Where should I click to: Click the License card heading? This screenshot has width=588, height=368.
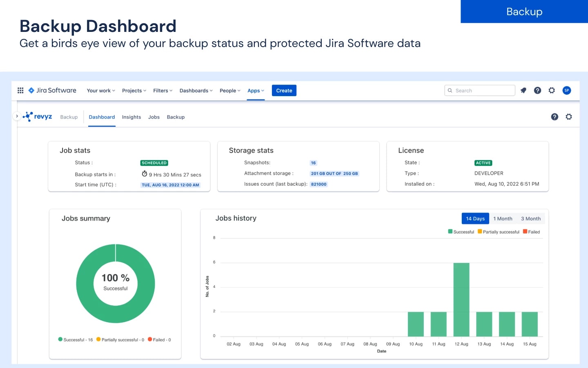411,150
